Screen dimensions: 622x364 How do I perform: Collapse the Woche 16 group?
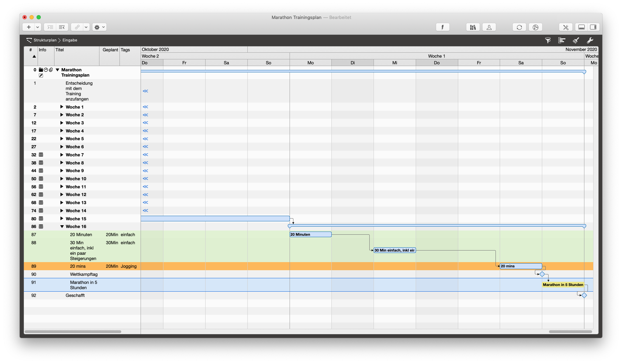pyautogui.click(x=62, y=227)
